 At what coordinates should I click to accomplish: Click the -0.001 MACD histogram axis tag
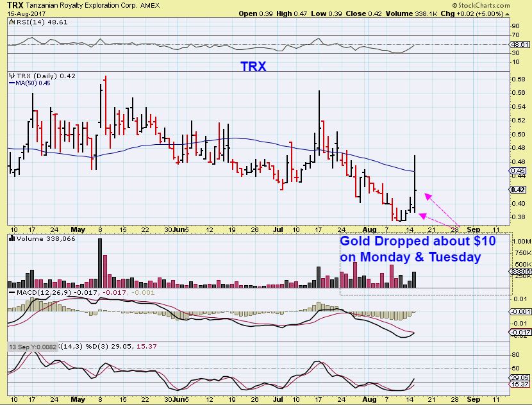point(520,311)
